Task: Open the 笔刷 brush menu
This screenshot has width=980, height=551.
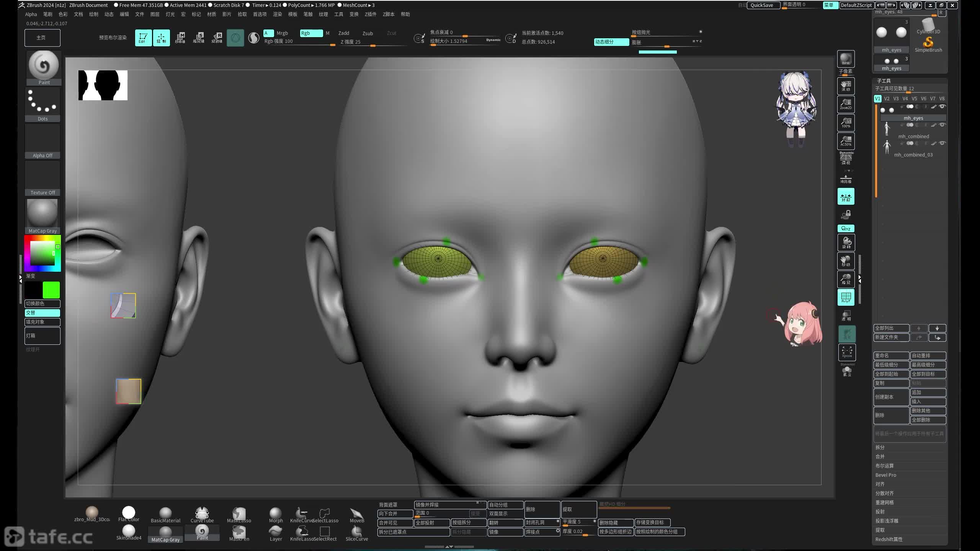Action: point(47,14)
